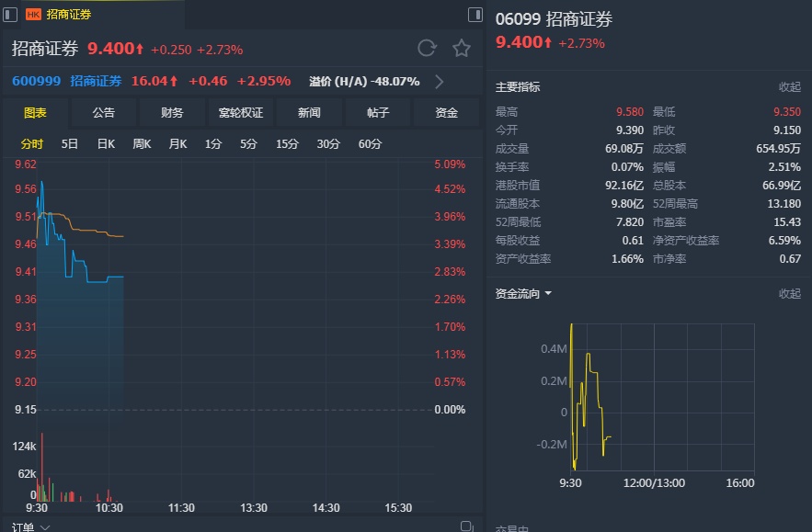Select the 30分 chart period
The image size is (812, 532).
pyautogui.click(x=328, y=144)
